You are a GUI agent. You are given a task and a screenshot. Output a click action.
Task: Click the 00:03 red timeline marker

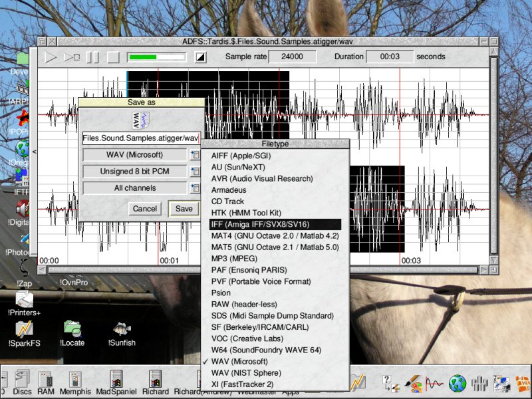click(411, 261)
